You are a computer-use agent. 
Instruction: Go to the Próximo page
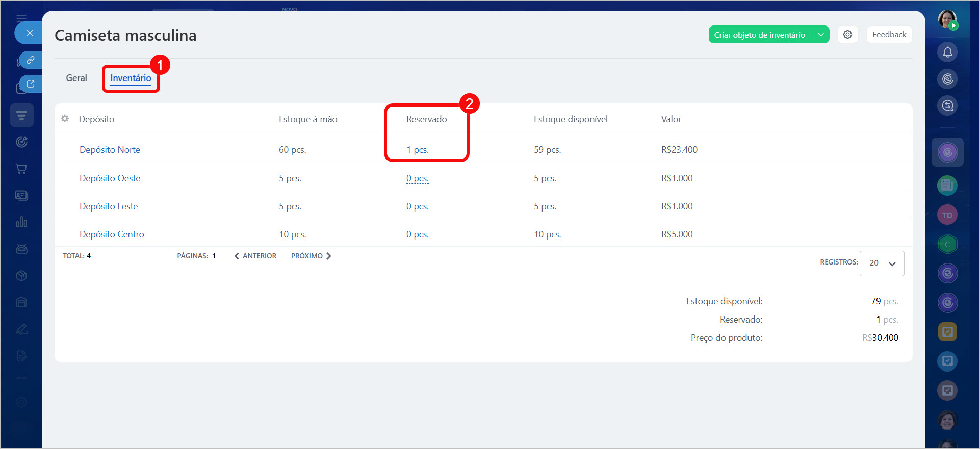(311, 256)
